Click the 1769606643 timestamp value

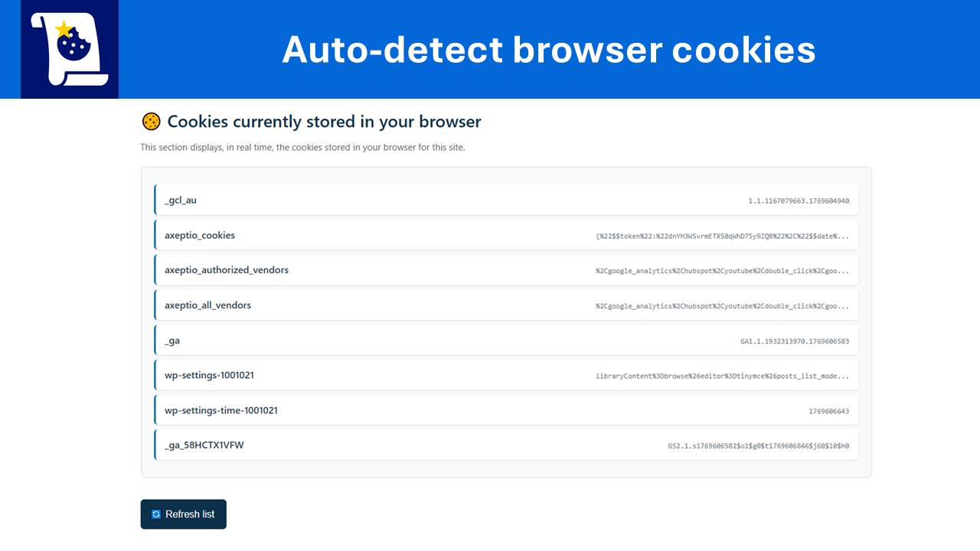[828, 412]
